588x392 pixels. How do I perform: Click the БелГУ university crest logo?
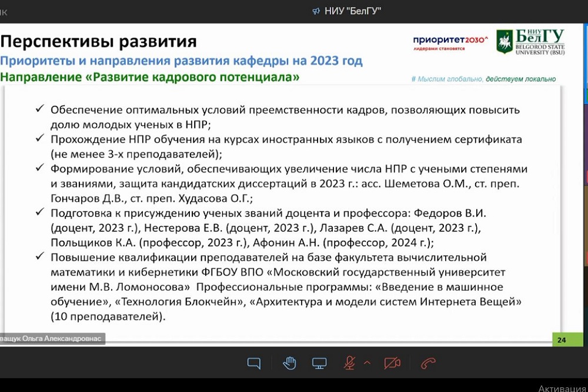pyautogui.click(x=505, y=42)
